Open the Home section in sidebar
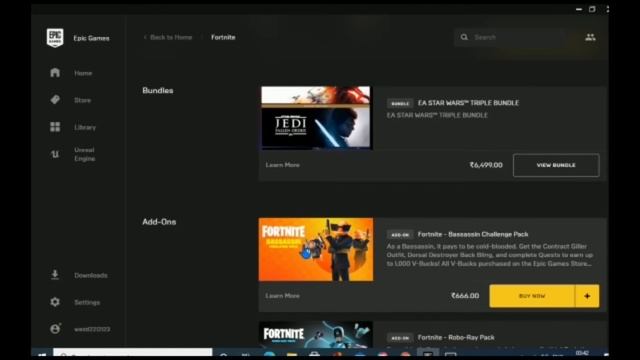 [x=83, y=73]
